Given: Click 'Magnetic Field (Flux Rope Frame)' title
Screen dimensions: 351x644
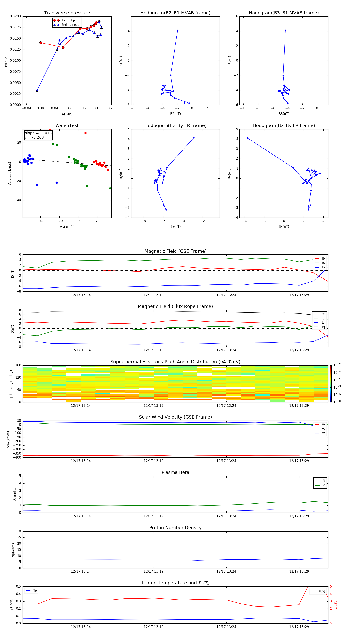Looking at the screenshot, I should click(x=175, y=307).
